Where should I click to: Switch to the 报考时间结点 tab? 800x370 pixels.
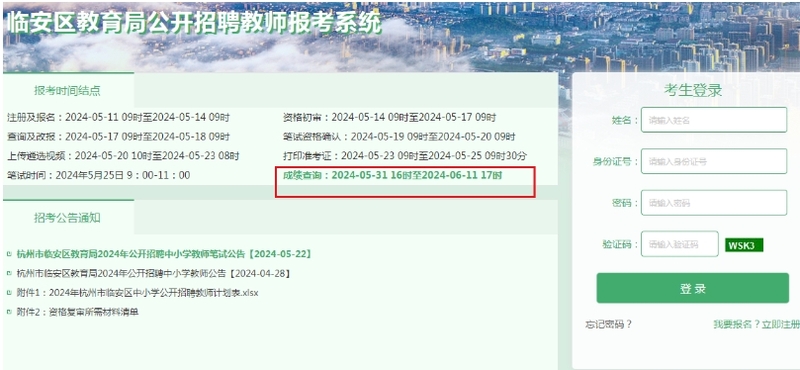[x=68, y=91]
